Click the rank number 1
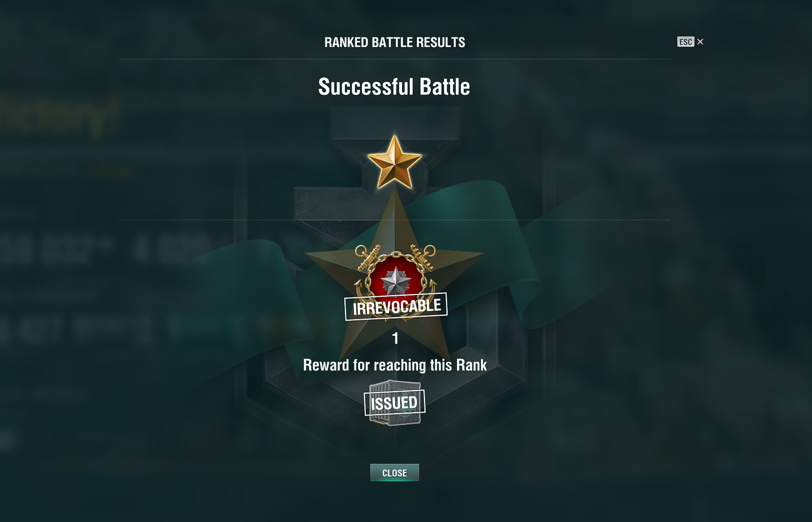812x522 pixels. click(395, 339)
